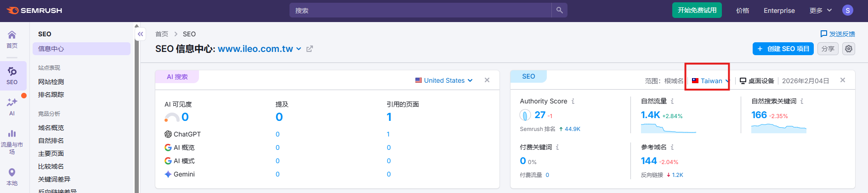Open 自然排名 menu item
This screenshot has height=193, width=868.
pyautogui.click(x=51, y=141)
